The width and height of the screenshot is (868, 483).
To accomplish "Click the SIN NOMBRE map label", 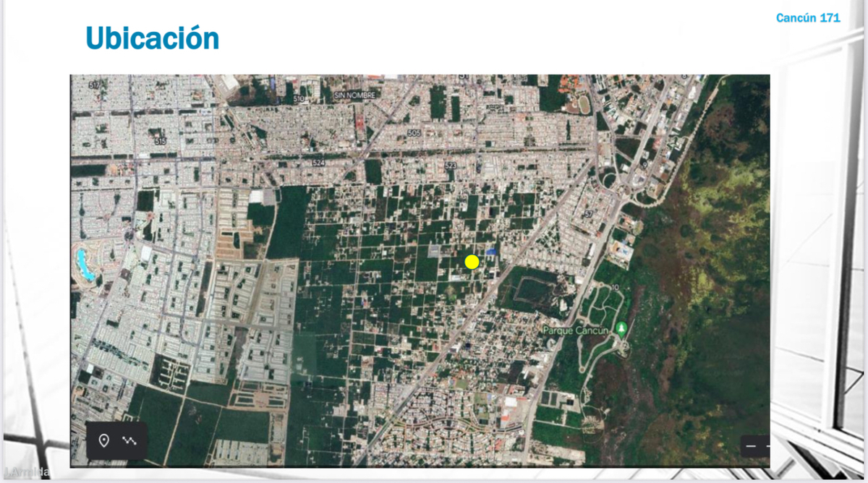I will [355, 95].
